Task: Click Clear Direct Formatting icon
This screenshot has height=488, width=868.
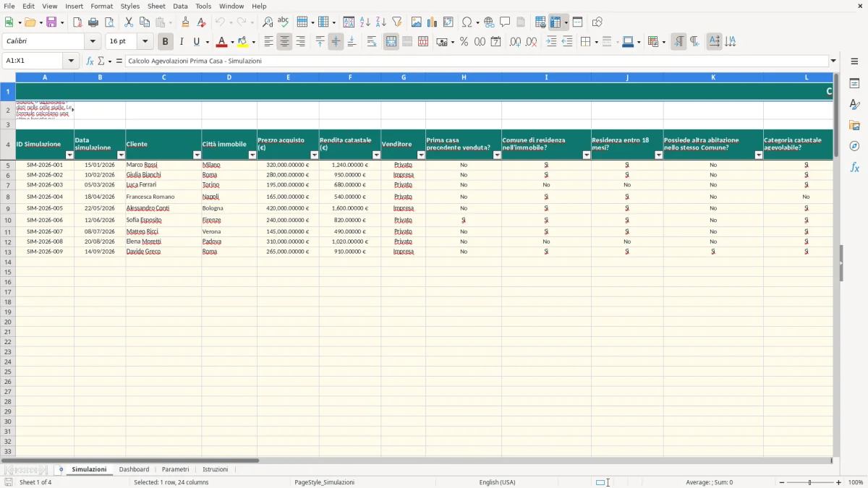Action: (202, 22)
